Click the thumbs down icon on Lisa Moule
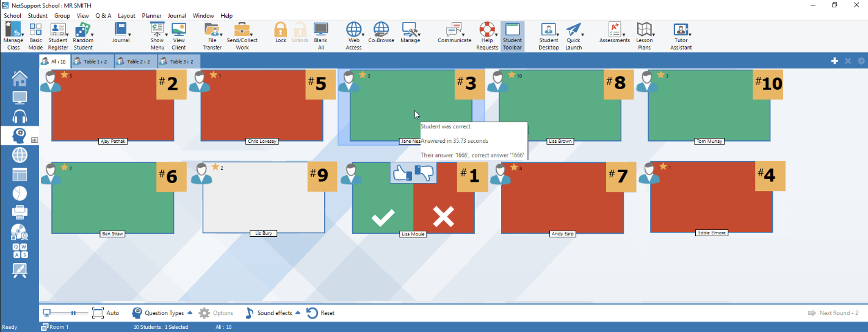The height and width of the screenshot is (332, 868). (x=425, y=173)
